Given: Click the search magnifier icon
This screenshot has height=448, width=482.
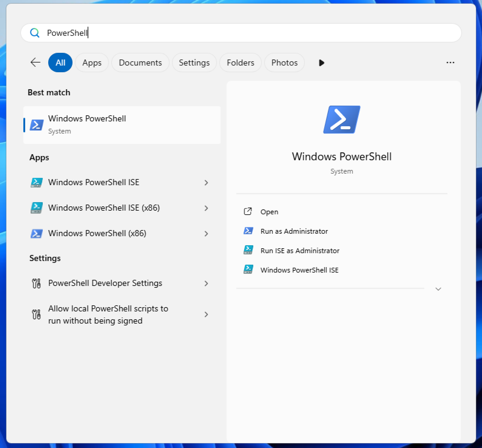Looking at the screenshot, I should click(35, 33).
